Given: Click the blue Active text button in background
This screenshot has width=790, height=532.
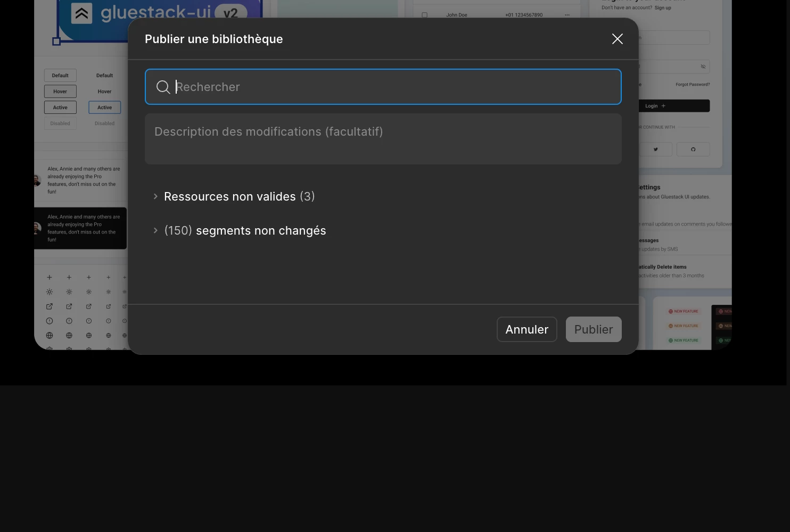Looking at the screenshot, I should [x=105, y=107].
